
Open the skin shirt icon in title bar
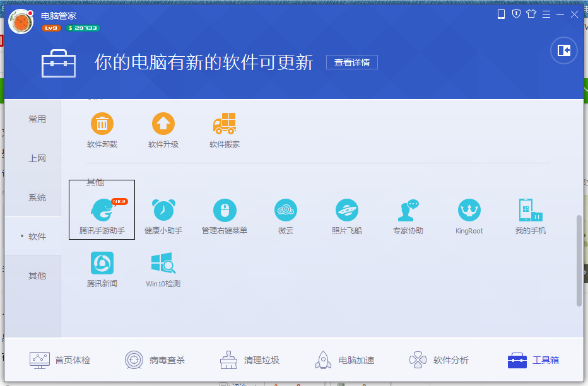[x=531, y=15]
